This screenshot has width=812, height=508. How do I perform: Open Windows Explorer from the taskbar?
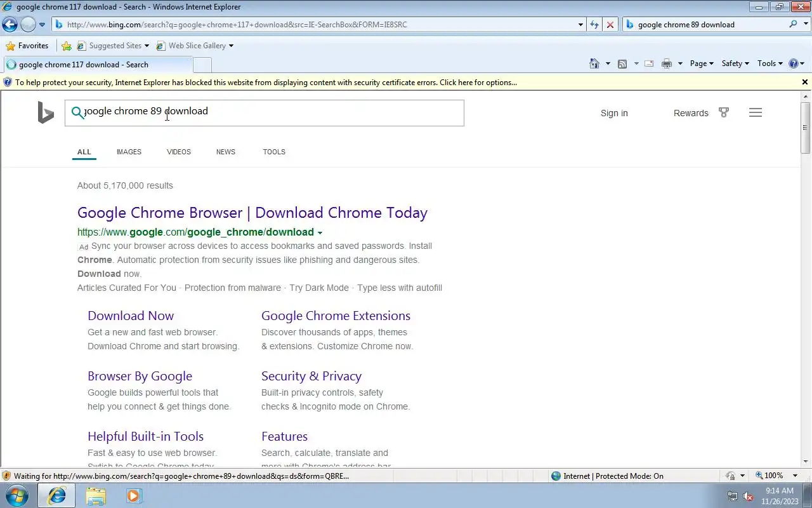click(x=96, y=495)
